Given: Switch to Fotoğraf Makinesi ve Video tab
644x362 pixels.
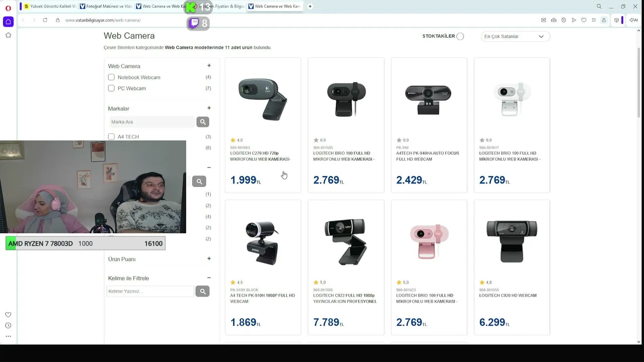Looking at the screenshot, I should click(106, 7).
